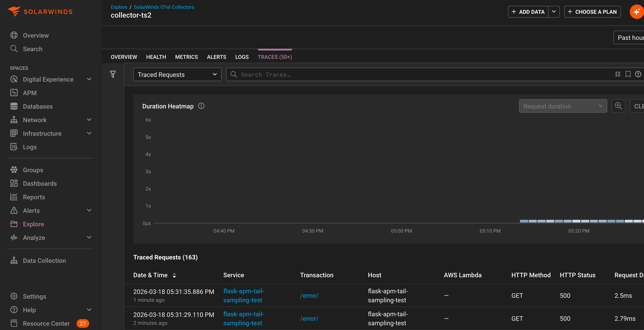Switch to the HEALTH tab
Screen dimensions: 644x330
pyautogui.click(x=156, y=57)
